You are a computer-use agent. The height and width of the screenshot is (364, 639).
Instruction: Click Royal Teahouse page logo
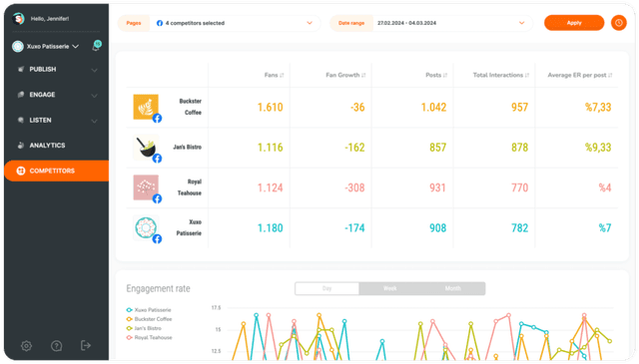(146, 187)
